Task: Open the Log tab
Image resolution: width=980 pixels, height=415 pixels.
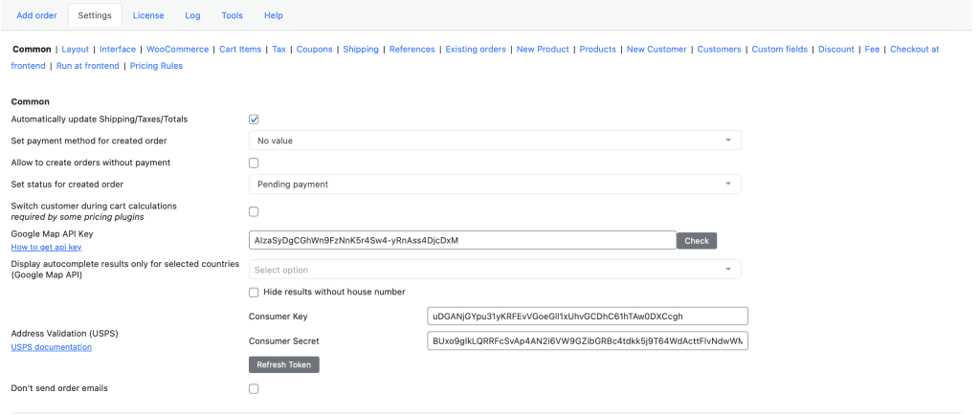Action: [192, 15]
